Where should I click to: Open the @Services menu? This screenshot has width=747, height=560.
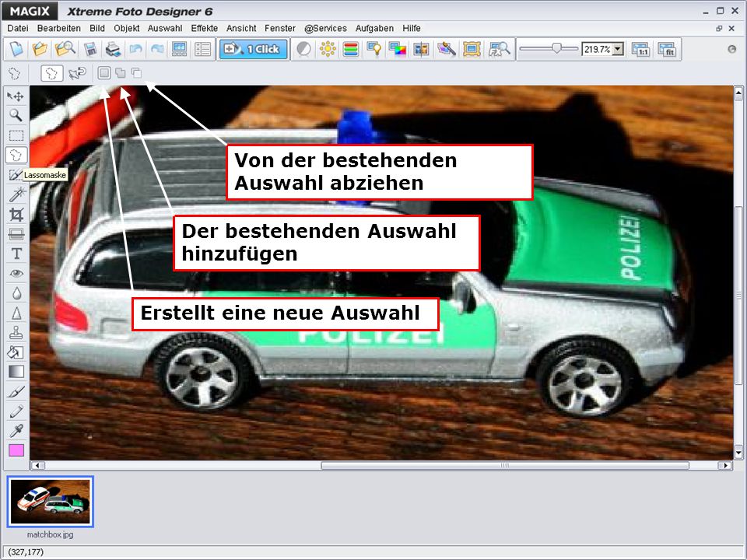pos(326,29)
